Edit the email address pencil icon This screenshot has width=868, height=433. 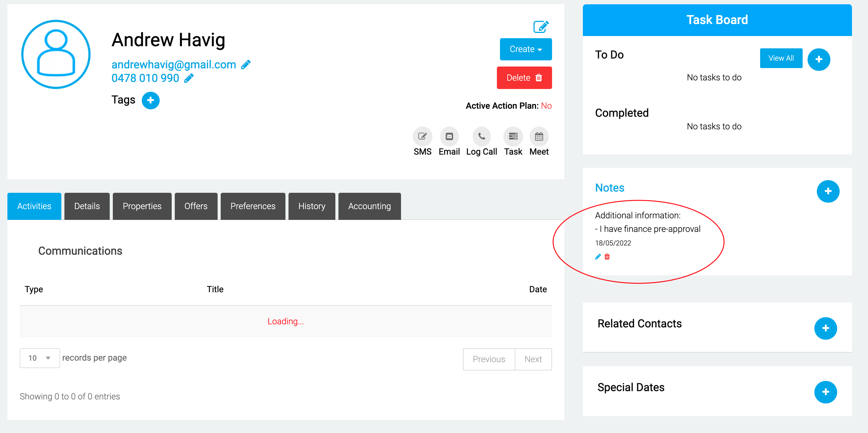point(246,65)
